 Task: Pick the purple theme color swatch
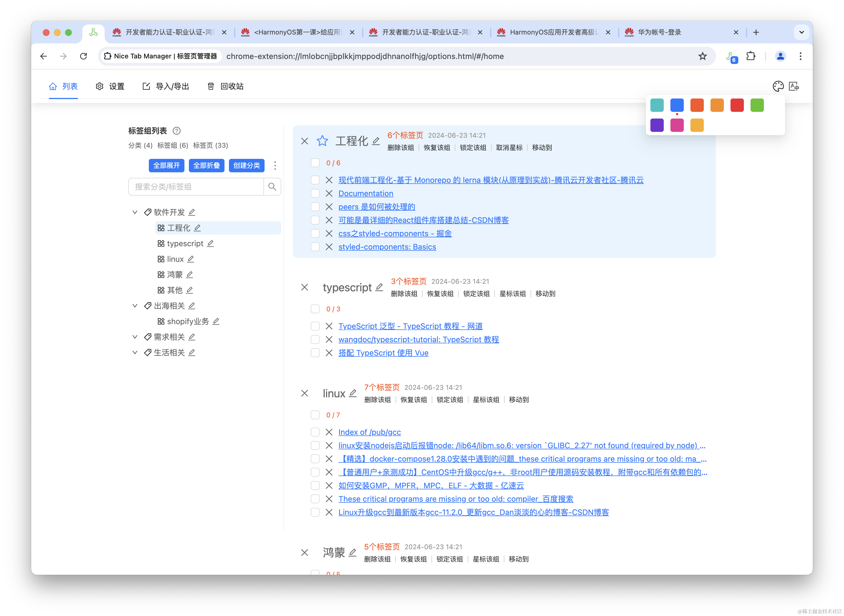point(657,125)
